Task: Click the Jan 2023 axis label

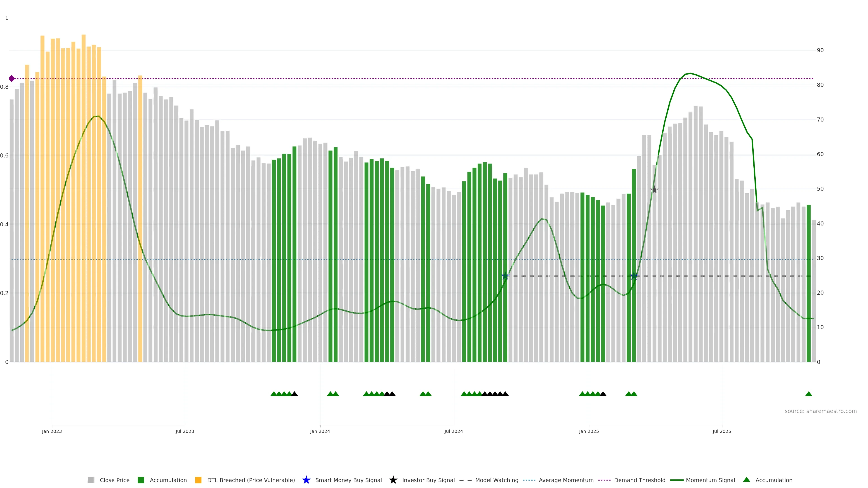Action: point(52,431)
